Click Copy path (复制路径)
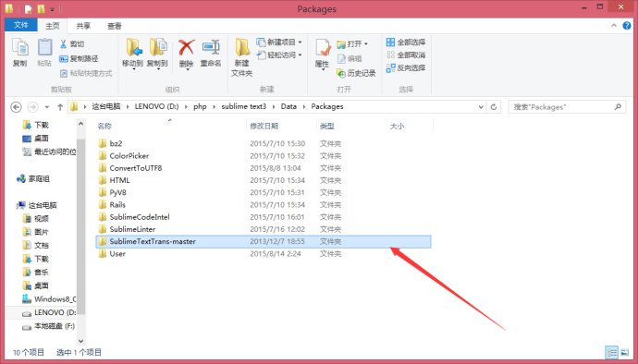Image resolution: width=638 pixels, height=364 pixels. click(79, 58)
